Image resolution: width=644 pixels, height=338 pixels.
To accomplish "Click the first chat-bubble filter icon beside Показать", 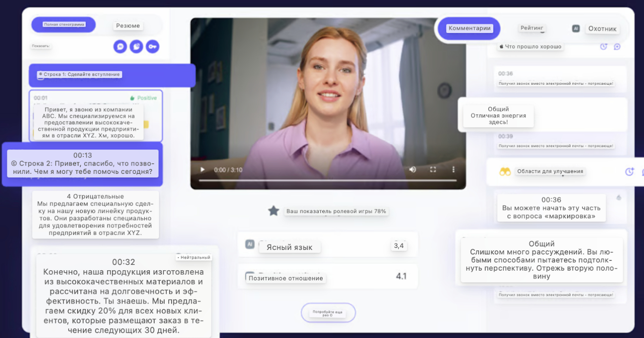I will pos(120,46).
